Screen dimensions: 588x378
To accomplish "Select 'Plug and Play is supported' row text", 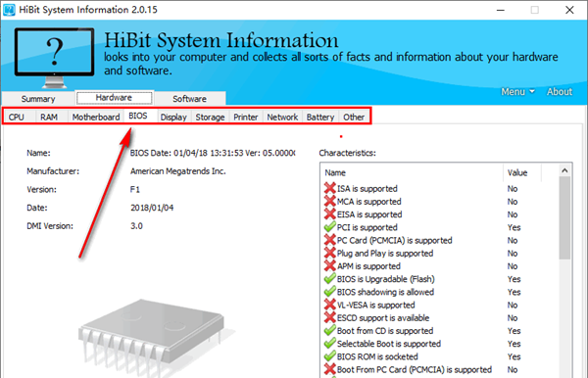I will [385, 254].
